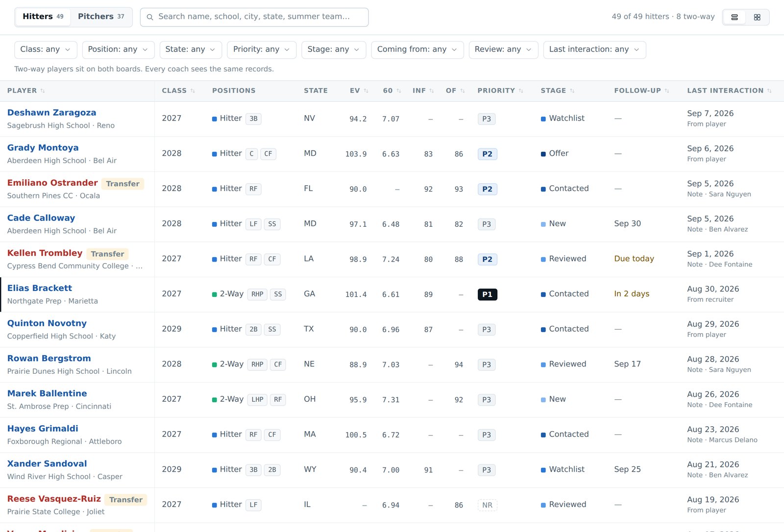Open the Position: any filter

(x=118, y=49)
